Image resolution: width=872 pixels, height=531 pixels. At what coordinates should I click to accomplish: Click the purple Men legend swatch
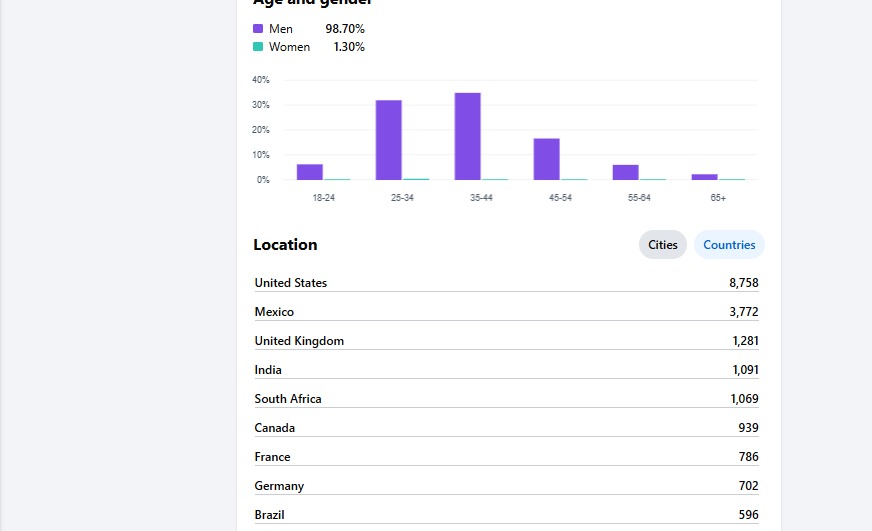click(x=258, y=28)
